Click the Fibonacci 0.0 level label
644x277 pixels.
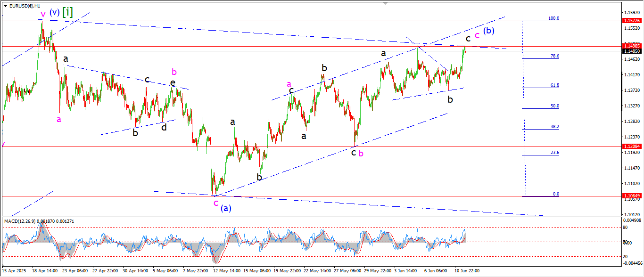click(556, 194)
